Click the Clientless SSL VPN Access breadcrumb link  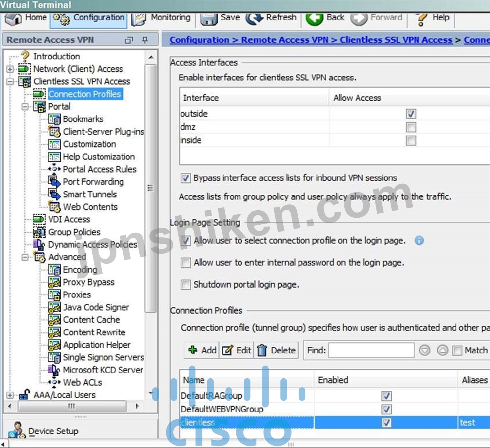tap(396, 40)
